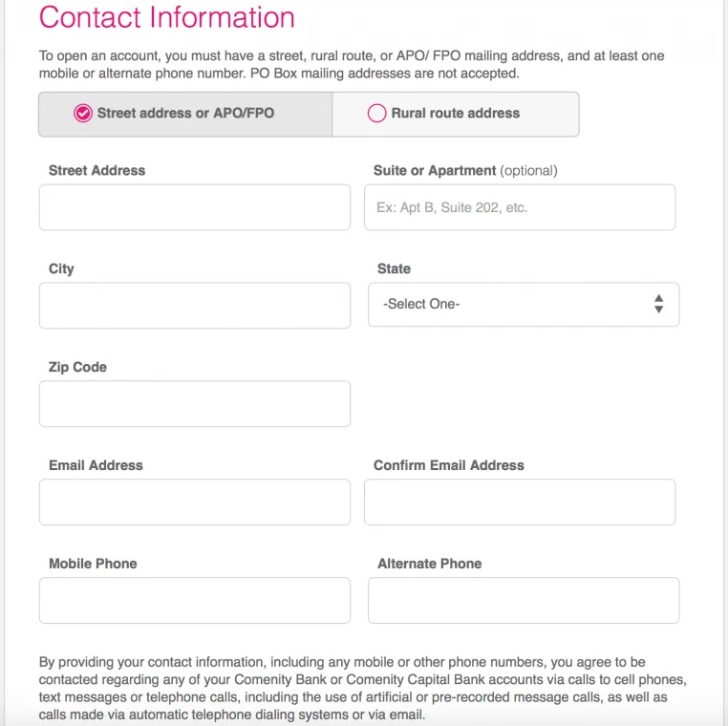Focus the Mobile Phone input box
Image resolution: width=728 pixels, height=726 pixels.
point(195,601)
